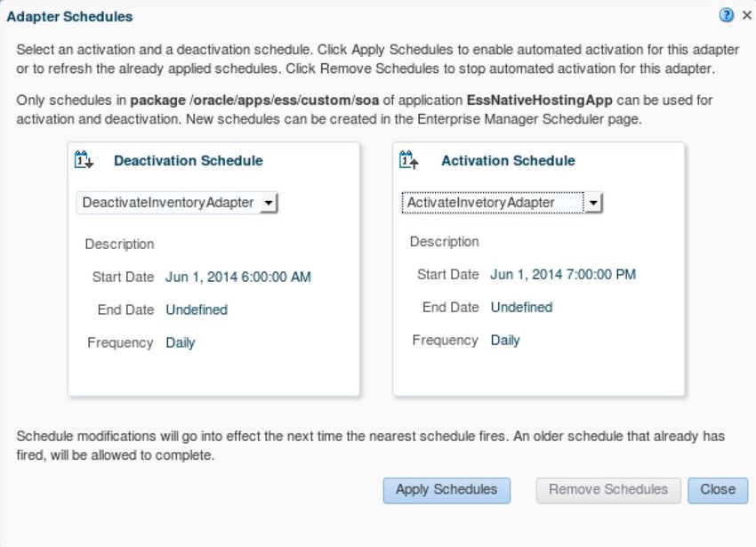756x547 pixels.
Task: Expand the DeactivateInventoryAdapter dropdown arrow
Action: click(x=269, y=203)
